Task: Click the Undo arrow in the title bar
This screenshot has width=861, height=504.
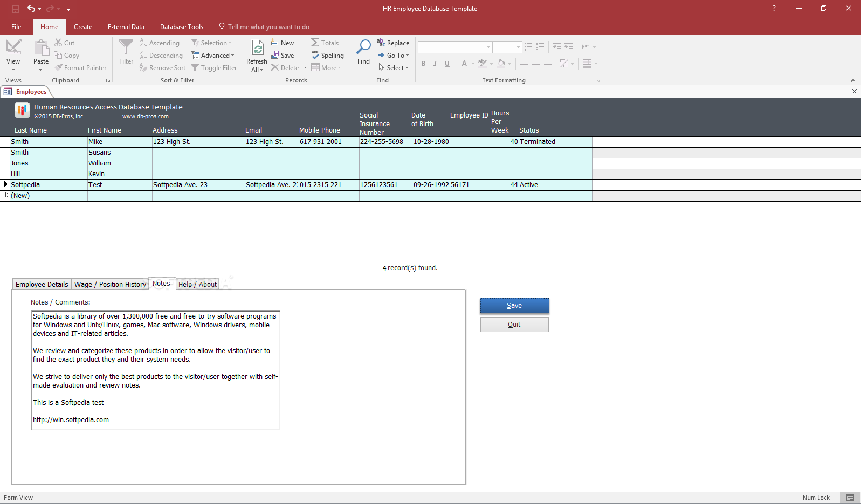Action: click(x=31, y=9)
